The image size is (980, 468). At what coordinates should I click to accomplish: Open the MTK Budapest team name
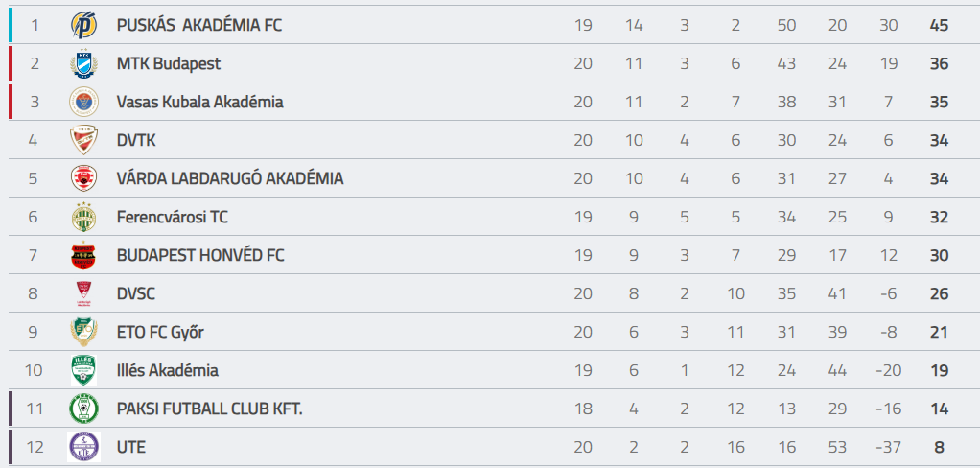tap(169, 63)
